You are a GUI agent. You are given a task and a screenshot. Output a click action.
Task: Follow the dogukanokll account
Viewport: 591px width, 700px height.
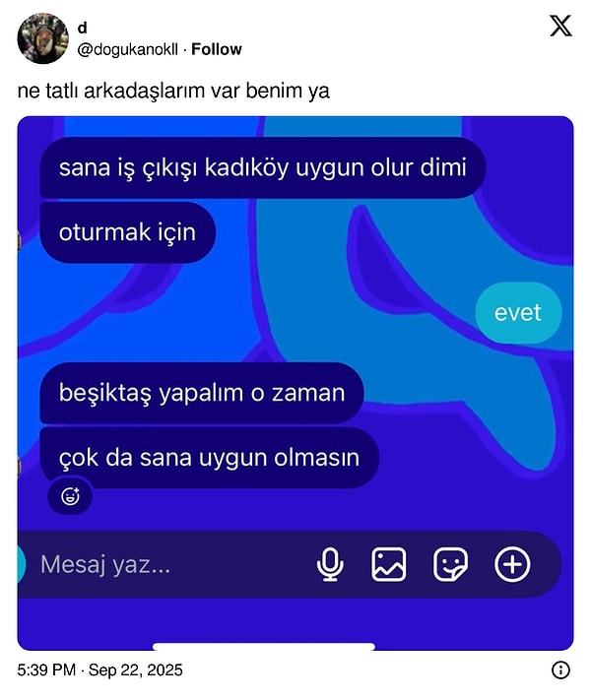click(217, 49)
